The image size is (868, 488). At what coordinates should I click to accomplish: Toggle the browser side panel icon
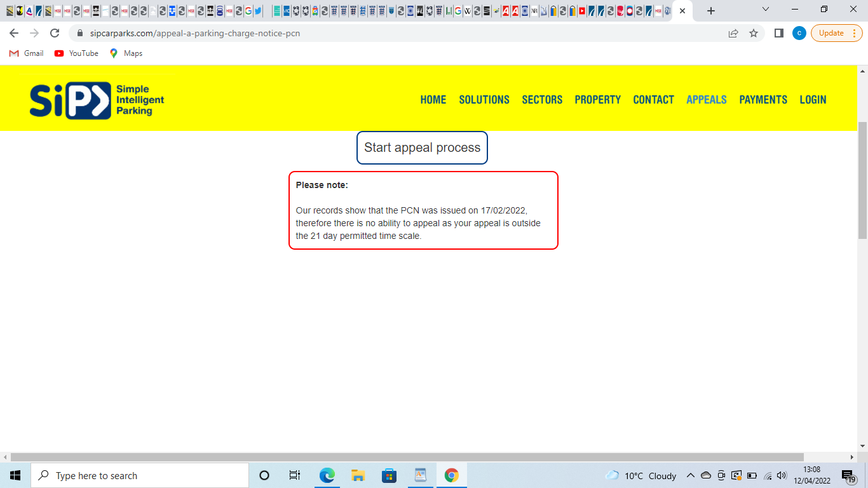pos(778,33)
